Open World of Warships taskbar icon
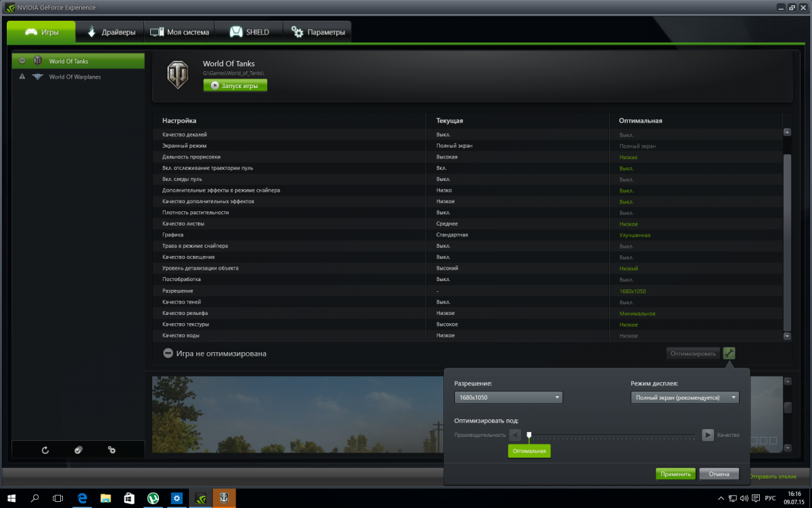The image size is (812, 508). tap(224, 499)
